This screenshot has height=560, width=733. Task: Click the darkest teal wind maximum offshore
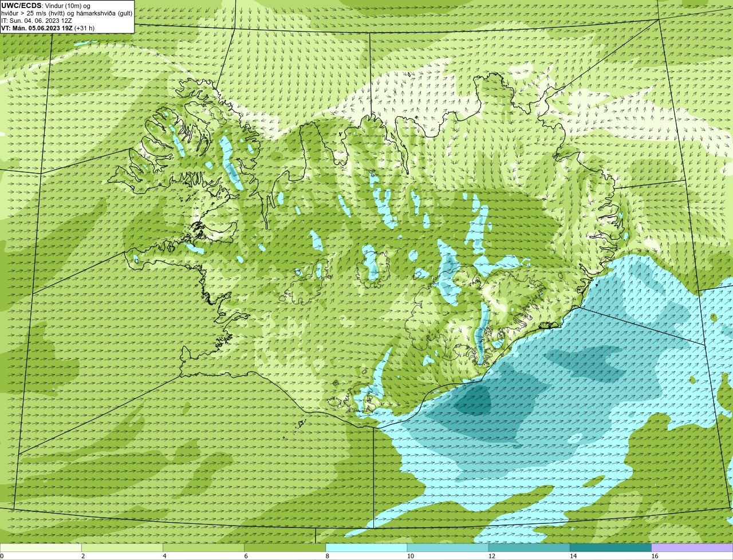(x=474, y=400)
